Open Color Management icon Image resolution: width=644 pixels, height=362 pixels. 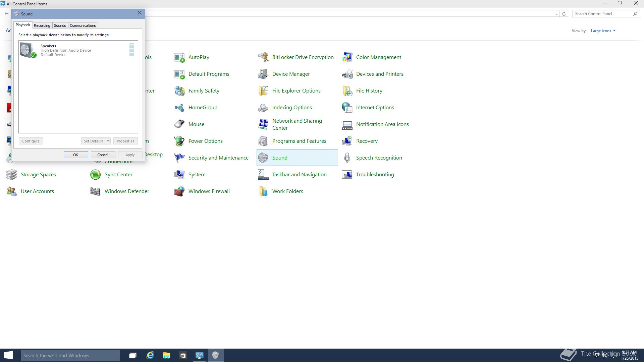point(347,57)
